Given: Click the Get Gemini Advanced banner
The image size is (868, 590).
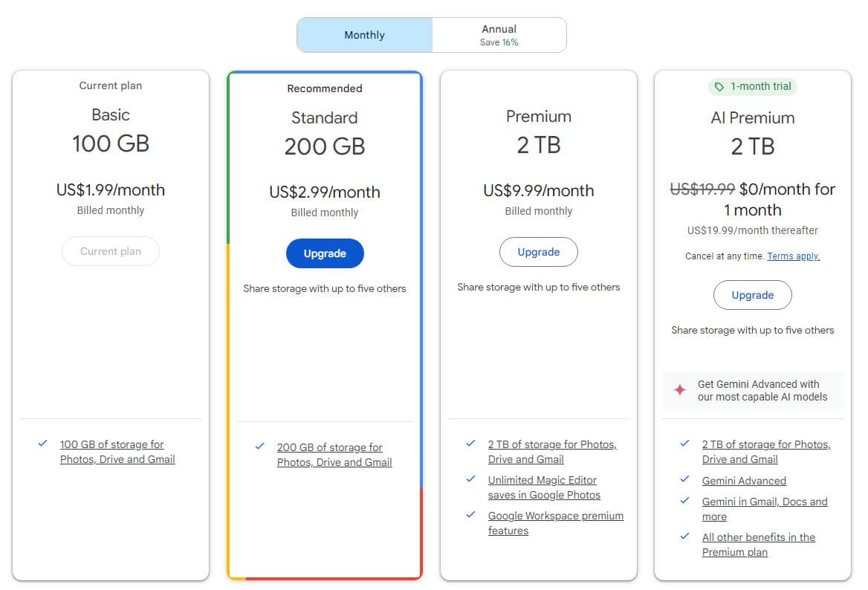Looking at the screenshot, I should point(752,391).
